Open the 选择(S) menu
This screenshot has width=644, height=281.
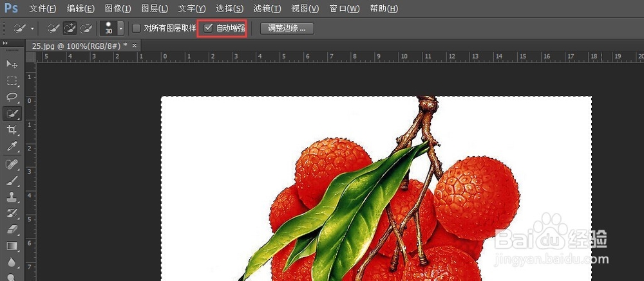pyautogui.click(x=230, y=8)
